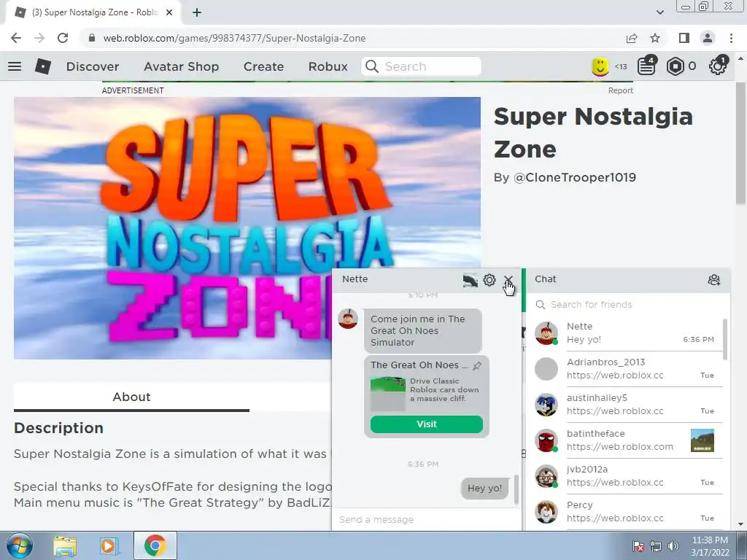Click the Send a message field
The height and width of the screenshot is (560, 747).
point(426,519)
